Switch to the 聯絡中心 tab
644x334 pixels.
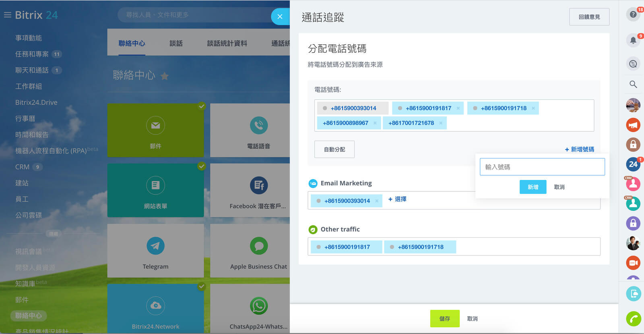pyautogui.click(x=132, y=43)
